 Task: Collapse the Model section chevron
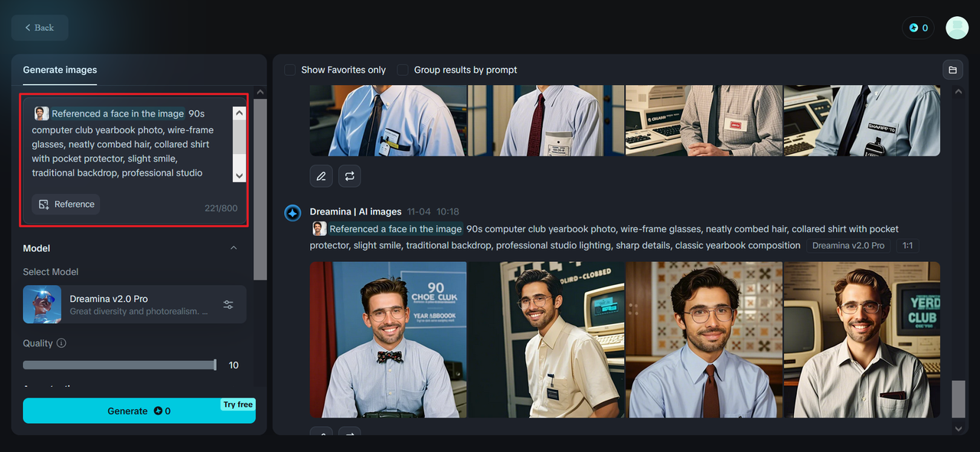coord(234,248)
